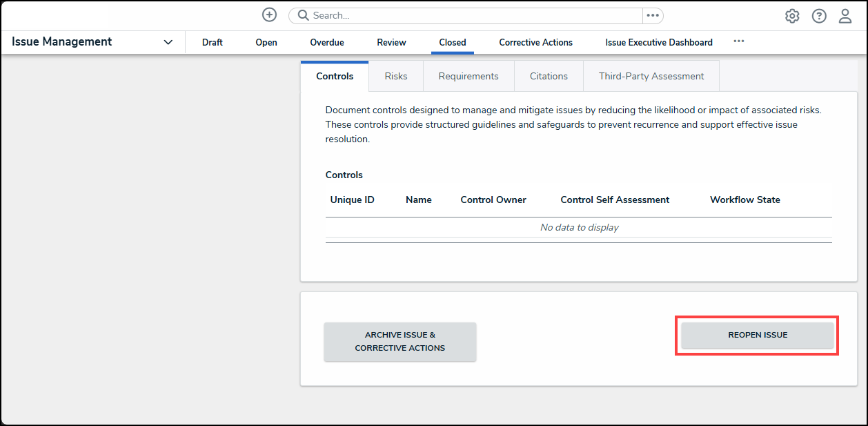Show more navigation tabs ellipsis
The width and height of the screenshot is (868, 426).
tap(739, 41)
